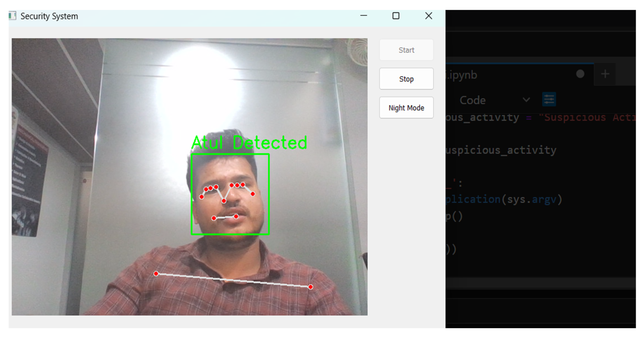Click the cell options sliders icon in the notebook
The image size is (644, 337).
[549, 99]
